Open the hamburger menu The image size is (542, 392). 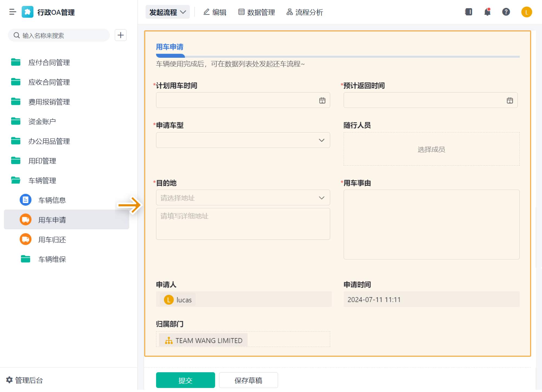(12, 12)
